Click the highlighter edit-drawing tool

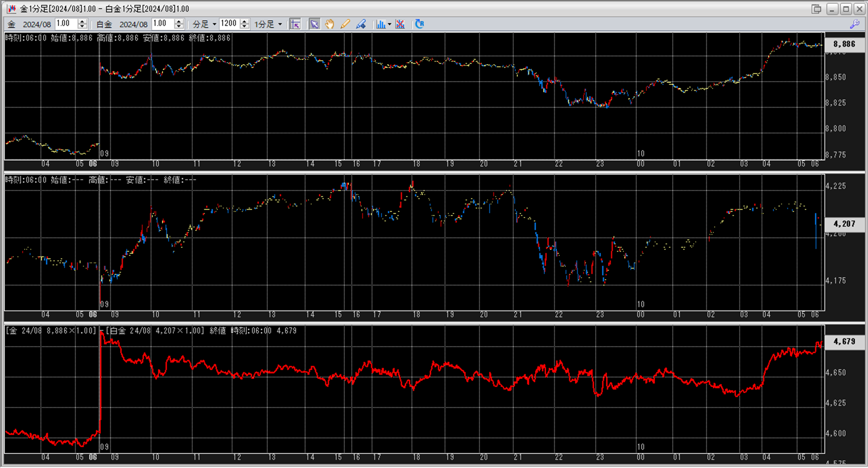pyautogui.click(x=361, y=24)
